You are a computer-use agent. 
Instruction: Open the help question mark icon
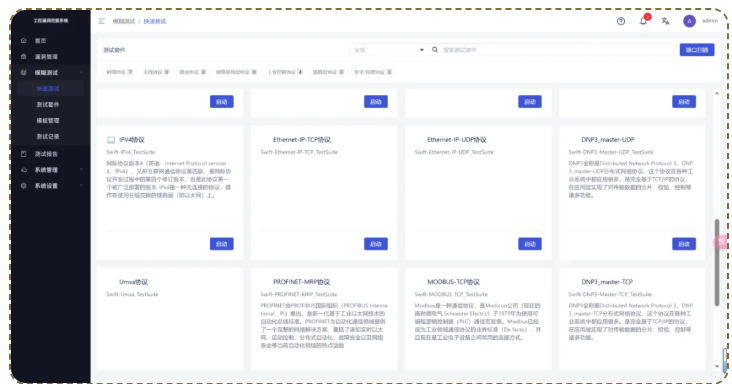pyautogui.click(x=621, y=21)
